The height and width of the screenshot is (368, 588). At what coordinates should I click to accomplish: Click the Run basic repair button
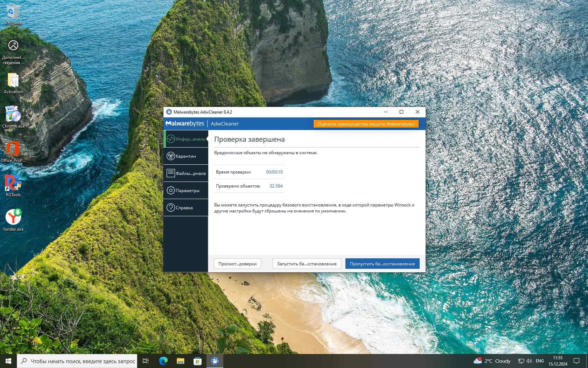pos(307,264)
